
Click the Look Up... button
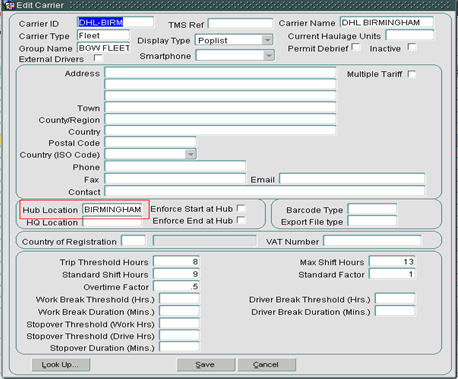point(61,365)
